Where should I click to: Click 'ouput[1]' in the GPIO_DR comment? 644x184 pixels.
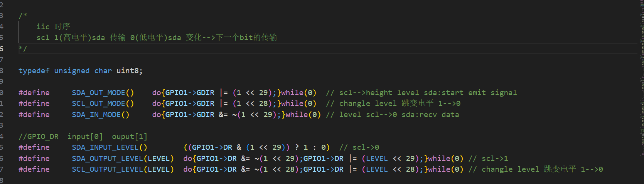[130, 137]
